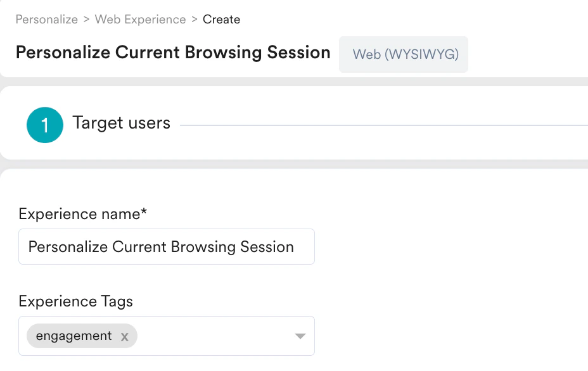Go to the Personalize breadcrumb
The image size is (588, 371).
pos(46,20)
